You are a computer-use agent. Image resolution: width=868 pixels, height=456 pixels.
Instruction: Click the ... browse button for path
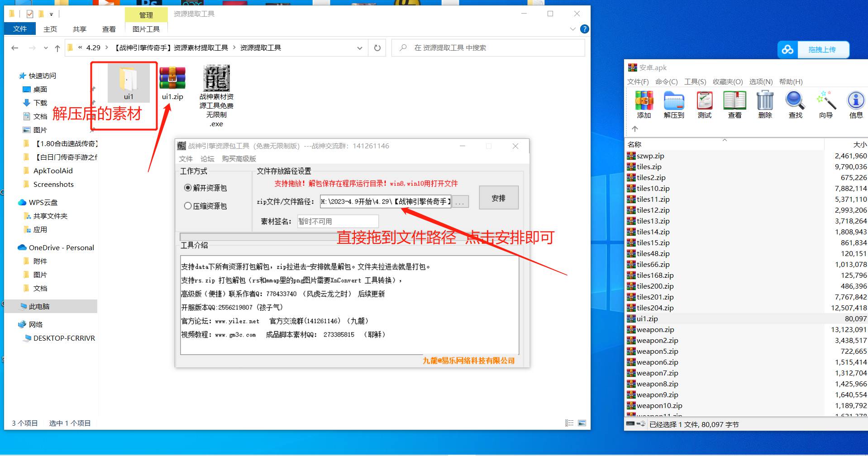coord(460,202)
